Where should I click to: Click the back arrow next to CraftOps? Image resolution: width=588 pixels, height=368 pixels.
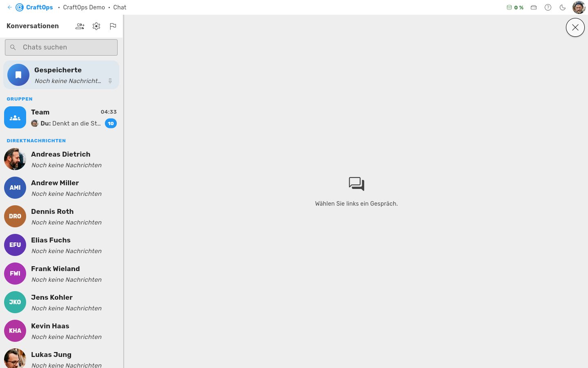(x=10, y=7)
